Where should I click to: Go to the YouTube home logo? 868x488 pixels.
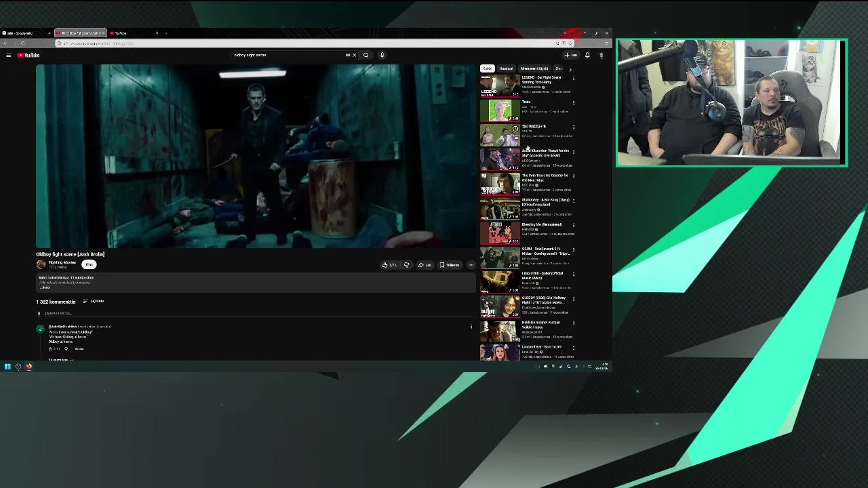pyautogui.click(x=28, y=55)
